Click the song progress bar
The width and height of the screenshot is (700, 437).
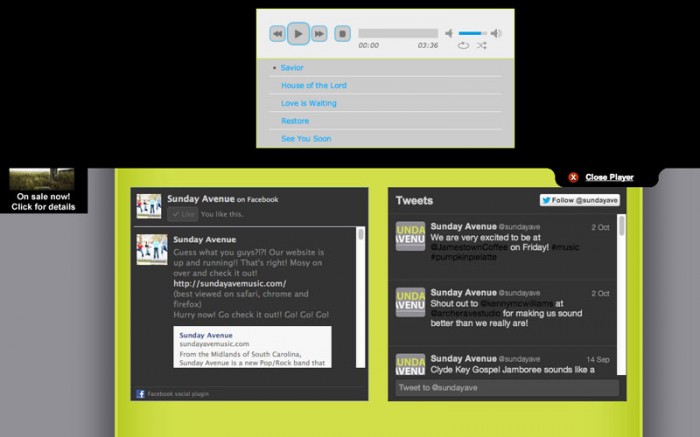pos(398,33)
